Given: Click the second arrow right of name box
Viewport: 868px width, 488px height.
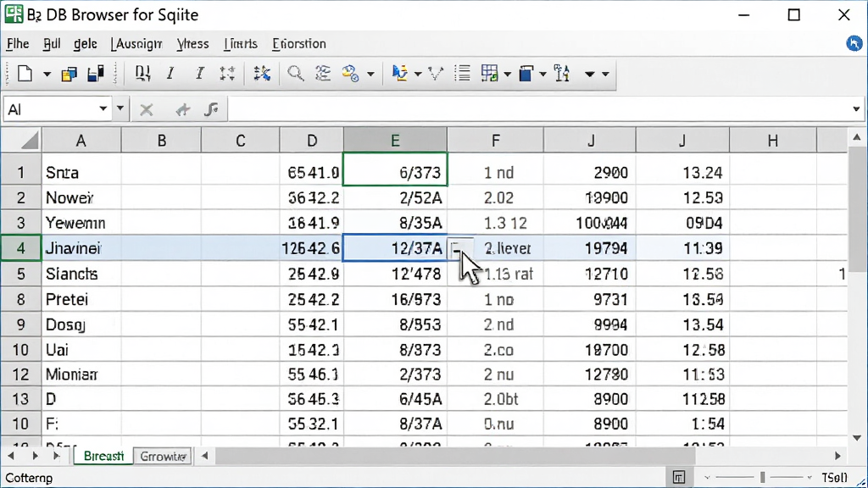Looking at the screenshot, I should coord(120,109).
